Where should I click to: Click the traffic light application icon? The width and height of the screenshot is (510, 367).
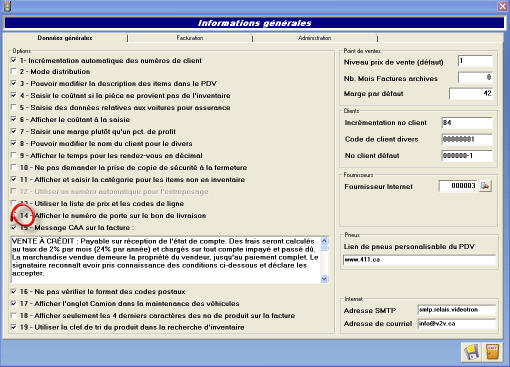click(x=7, y=6)
